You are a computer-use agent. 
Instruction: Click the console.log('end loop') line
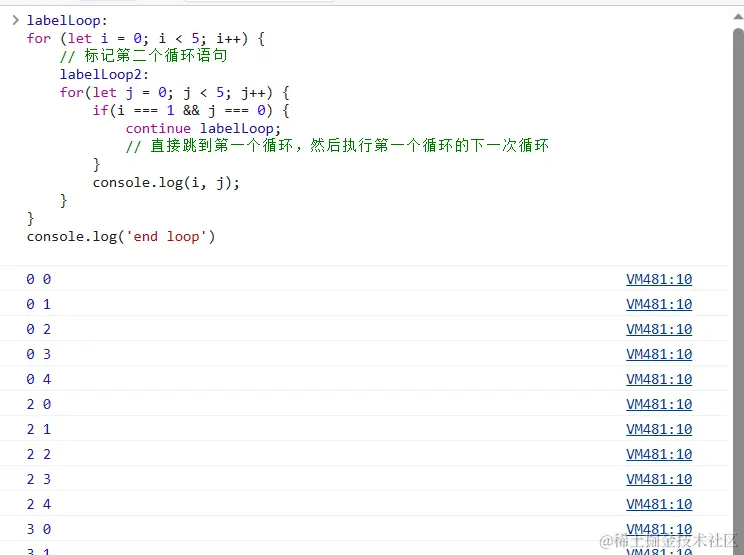point(121,237)
